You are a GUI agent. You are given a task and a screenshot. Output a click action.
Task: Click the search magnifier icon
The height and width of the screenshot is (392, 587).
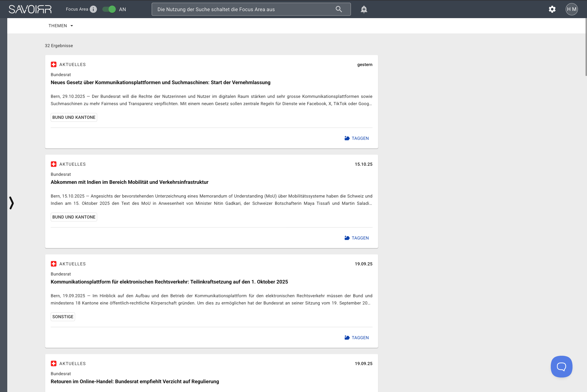click(339, 9)
